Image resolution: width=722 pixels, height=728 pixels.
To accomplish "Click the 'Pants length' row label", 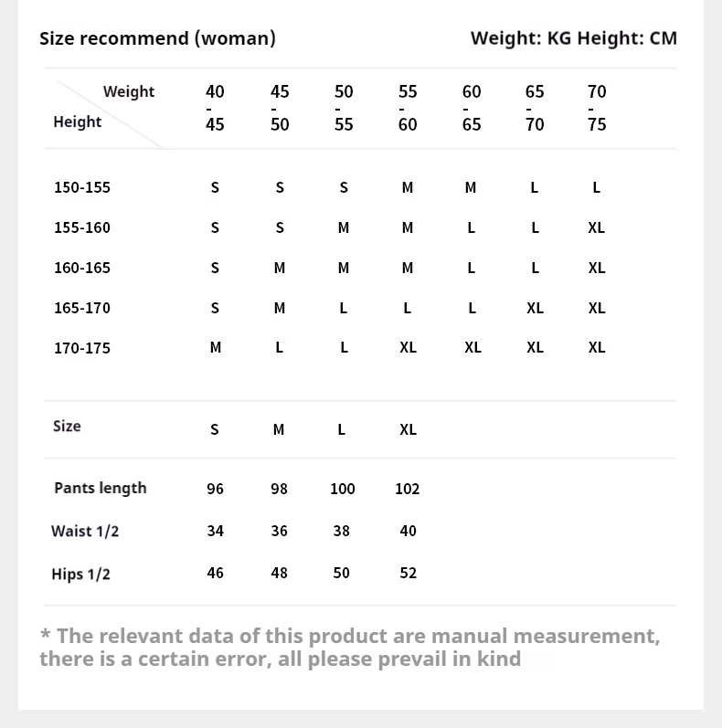I will [101, 488].
